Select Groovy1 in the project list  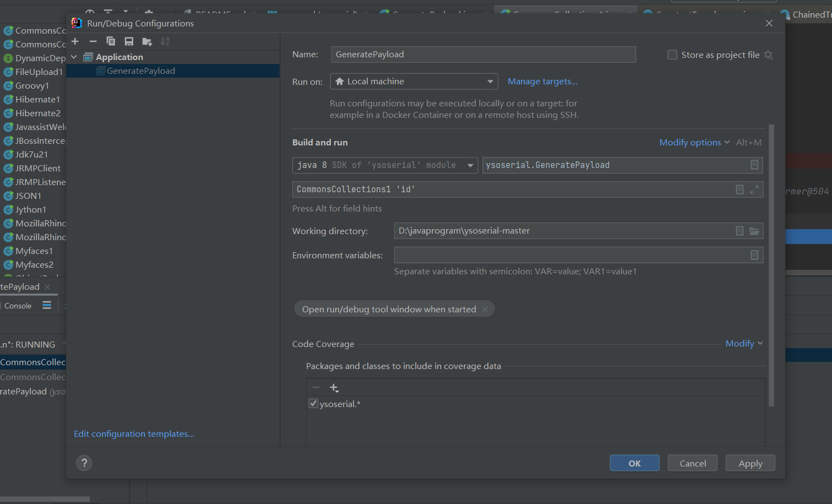pos(33,86)
